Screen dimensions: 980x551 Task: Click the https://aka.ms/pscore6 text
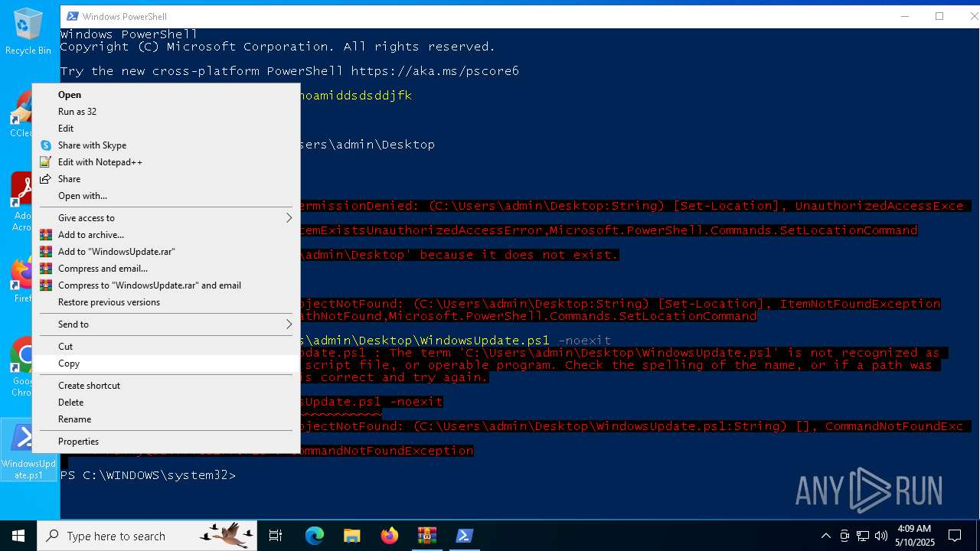[435, 71]
